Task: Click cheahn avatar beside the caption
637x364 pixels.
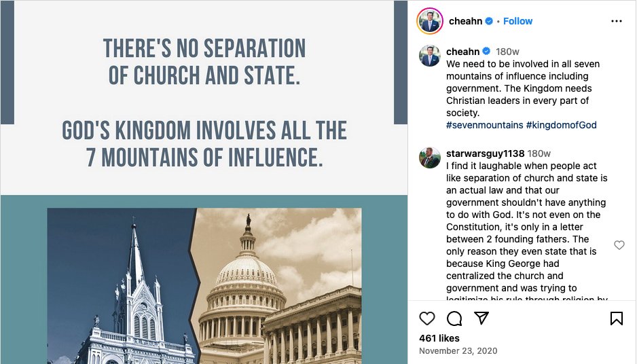Action: coord(430,56)
